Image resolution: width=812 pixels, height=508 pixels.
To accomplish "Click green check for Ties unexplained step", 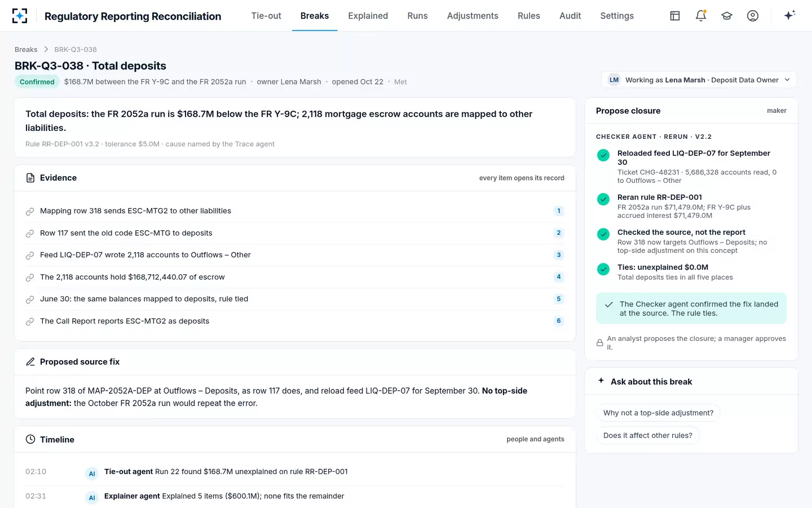I will pos(603,269).
